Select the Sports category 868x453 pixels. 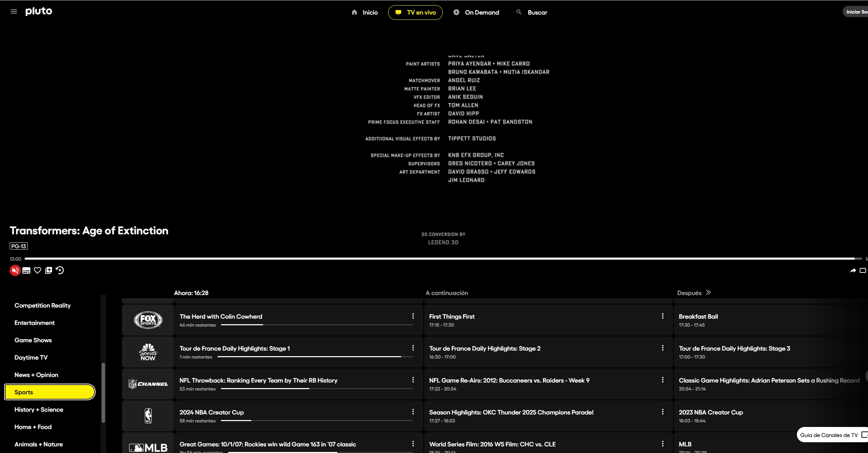coord(50,392)
